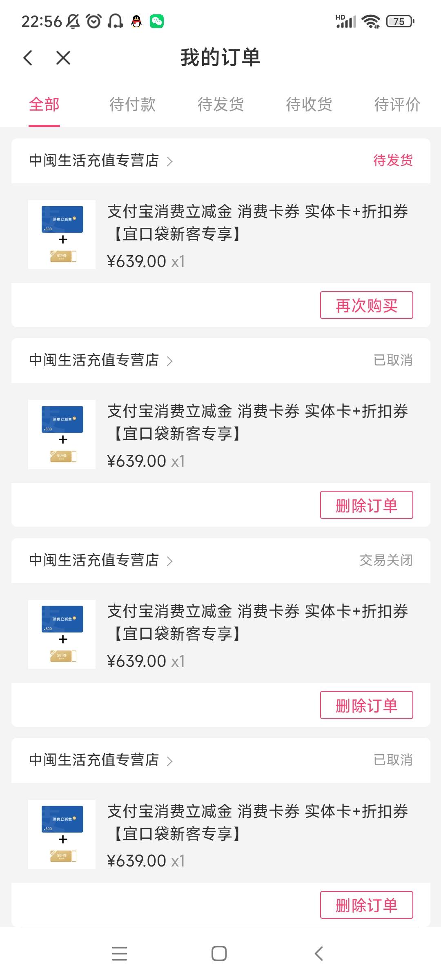
Task: Open the 待收货 tab
Action: pos(309,105)
